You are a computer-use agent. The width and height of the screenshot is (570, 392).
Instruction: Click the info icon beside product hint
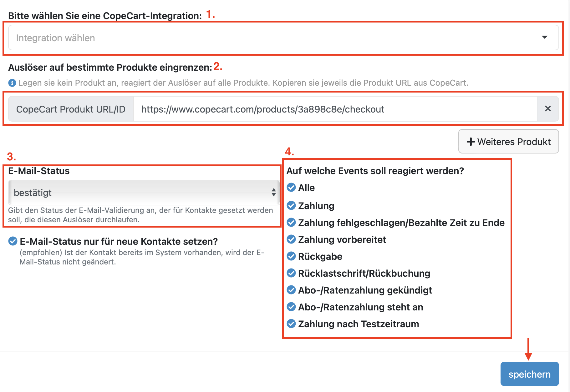[12, 83]
